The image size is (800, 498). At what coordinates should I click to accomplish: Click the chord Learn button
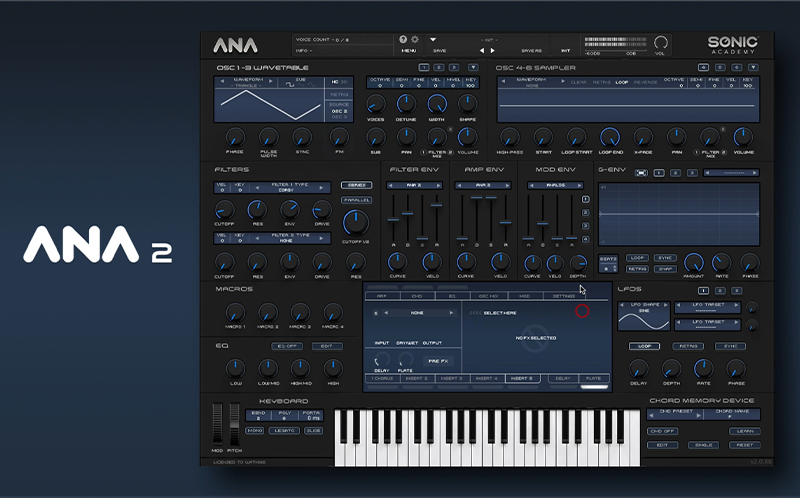tap(744, 431)
